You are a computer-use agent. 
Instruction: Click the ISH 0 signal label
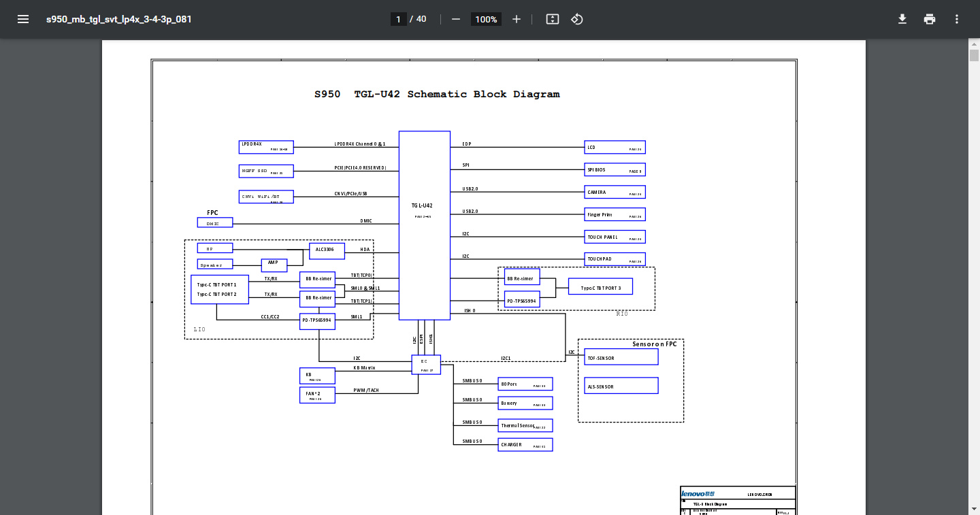470,310
